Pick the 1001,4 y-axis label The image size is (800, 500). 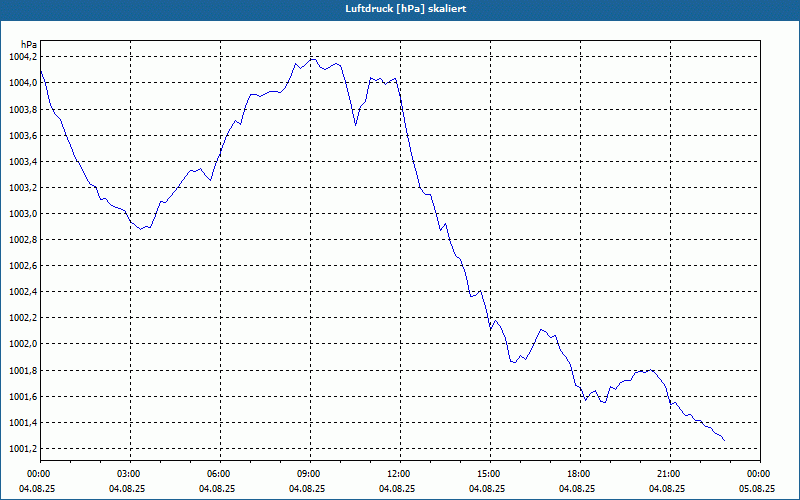(22, 422)
